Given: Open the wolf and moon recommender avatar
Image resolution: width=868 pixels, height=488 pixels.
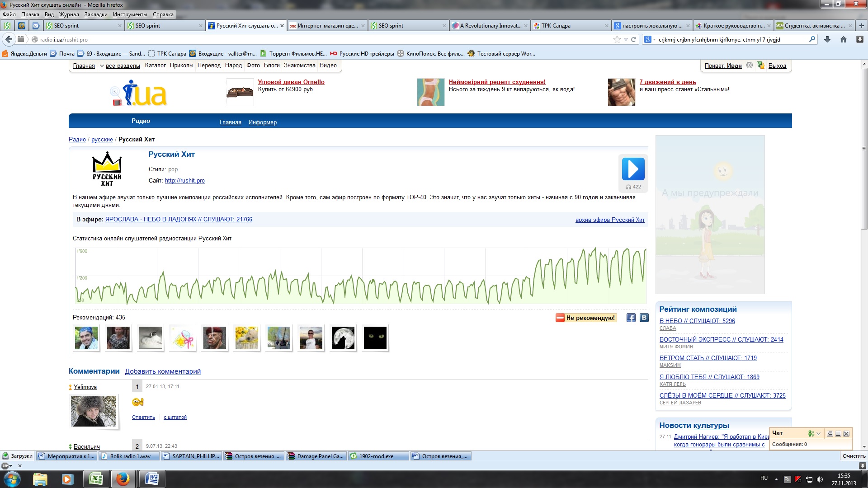Looking at the screenshot, I should (343, 338).
